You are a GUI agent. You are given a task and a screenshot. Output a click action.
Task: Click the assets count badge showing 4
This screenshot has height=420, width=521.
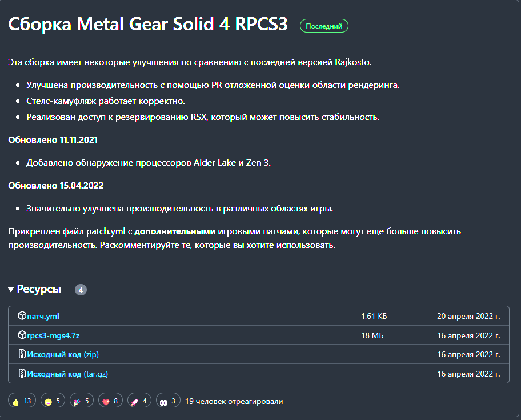[x=81, y=290]
